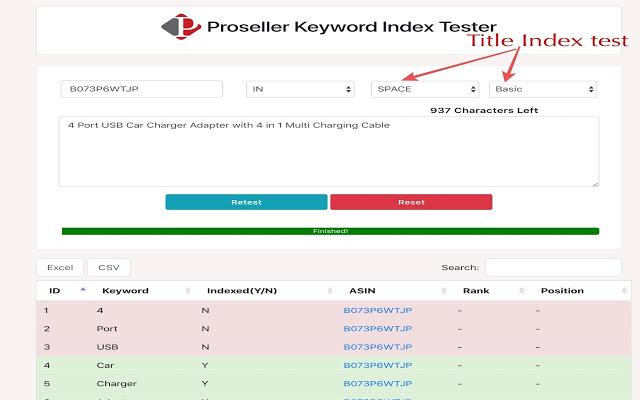Expand the Basic test type dropdown

click(542, 89)
